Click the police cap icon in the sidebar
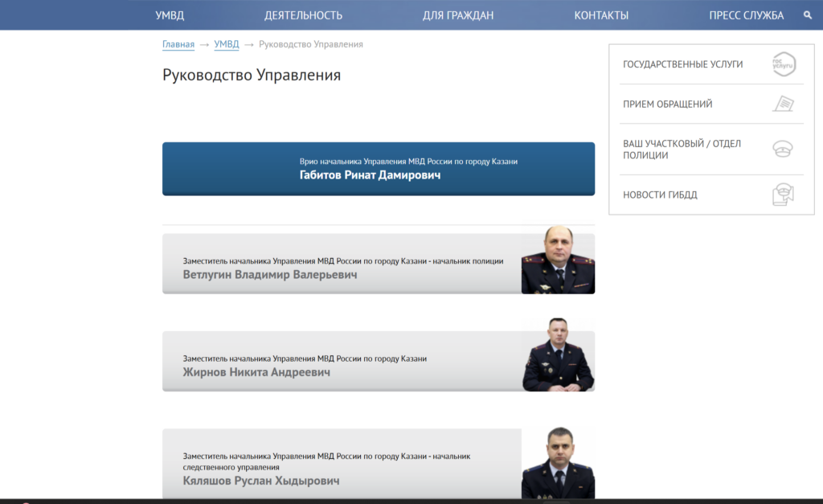Viewport: 823px width, 504px height. 783,150
